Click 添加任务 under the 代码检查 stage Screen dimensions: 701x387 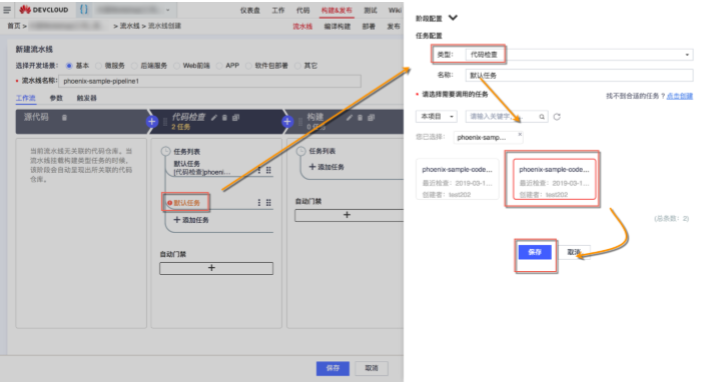pos(191,220)
